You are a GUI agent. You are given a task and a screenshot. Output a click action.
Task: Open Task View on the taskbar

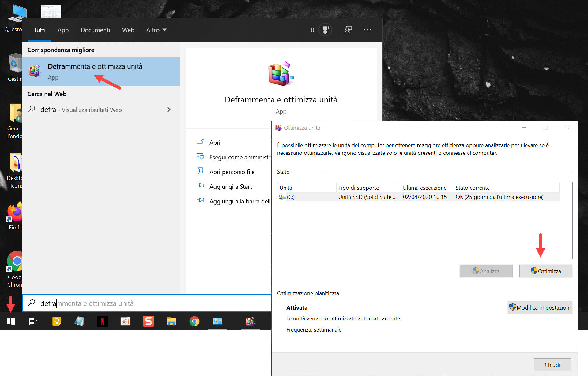(x=33, y=321)
